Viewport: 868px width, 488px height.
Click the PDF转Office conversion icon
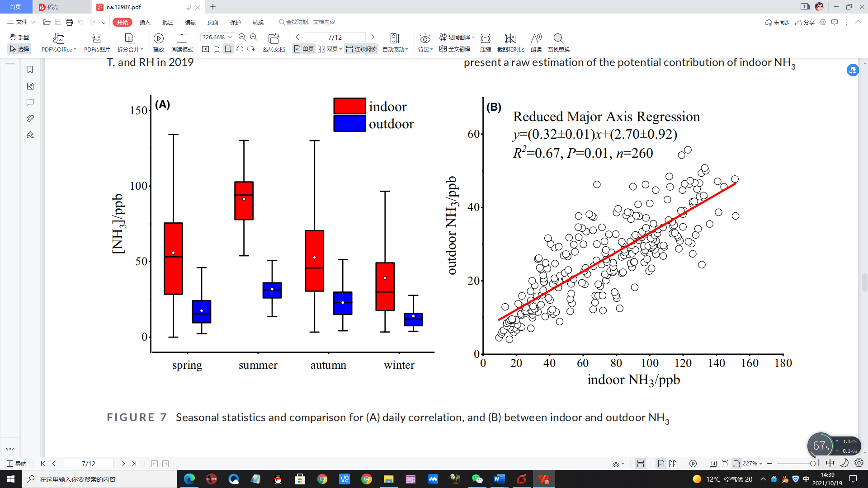click(x=58, y=38)
